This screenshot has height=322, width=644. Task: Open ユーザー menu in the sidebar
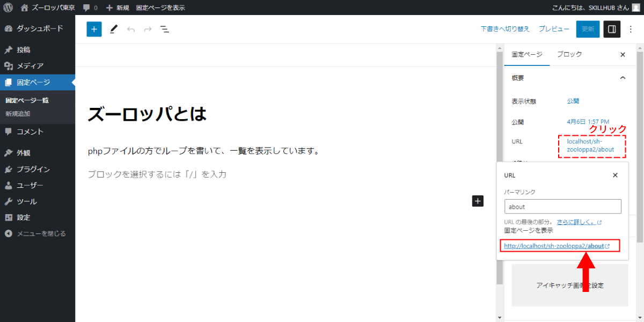point(38,185)
